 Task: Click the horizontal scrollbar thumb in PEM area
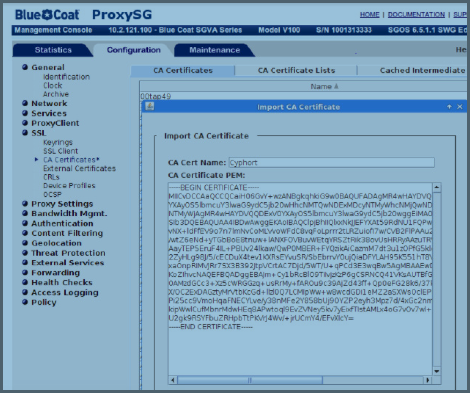click(250, 380)
